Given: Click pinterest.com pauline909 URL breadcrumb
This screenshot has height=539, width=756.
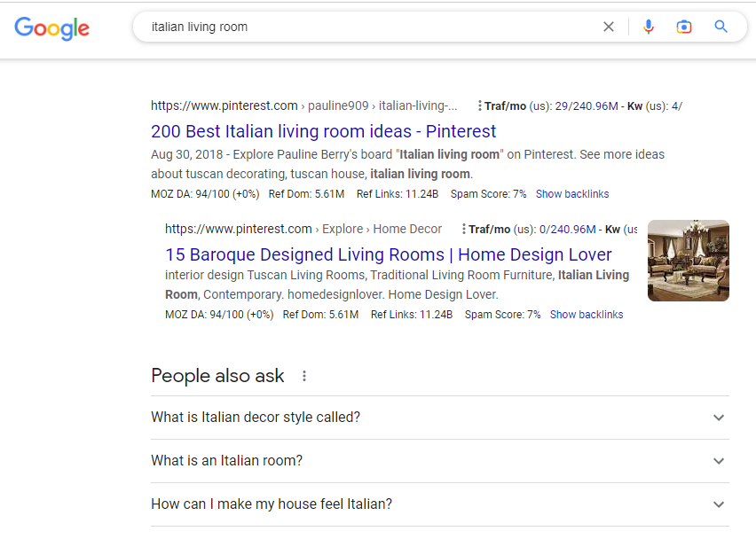Looking at the screenshot, I should pyautogui.click(x=303, y=105).
